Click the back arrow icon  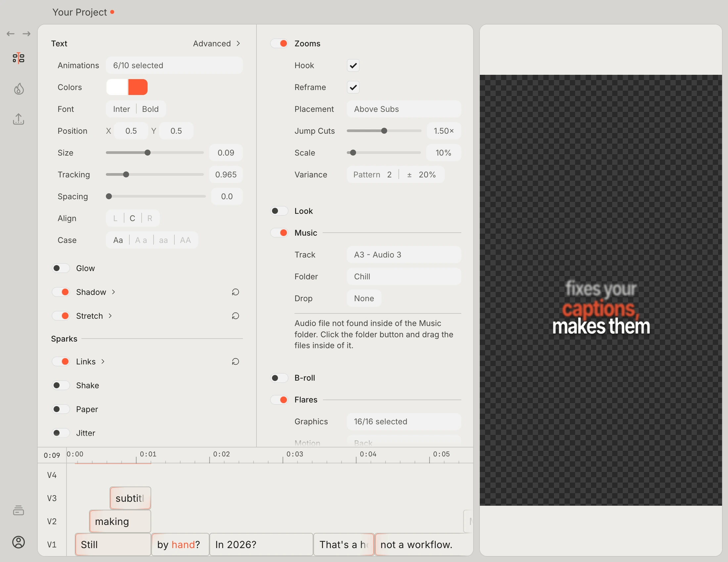pyautogui.click(x=11, y=34)
